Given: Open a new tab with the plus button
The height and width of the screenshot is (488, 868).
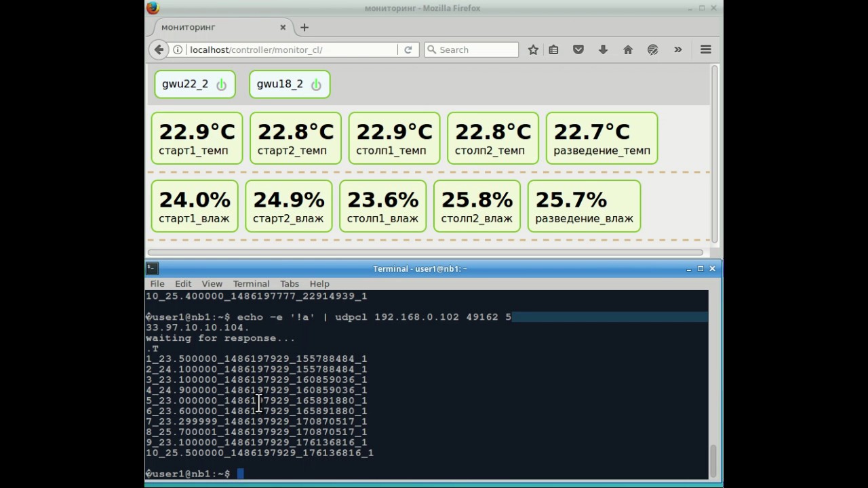Looking at the screenshot, I should 304,27.
